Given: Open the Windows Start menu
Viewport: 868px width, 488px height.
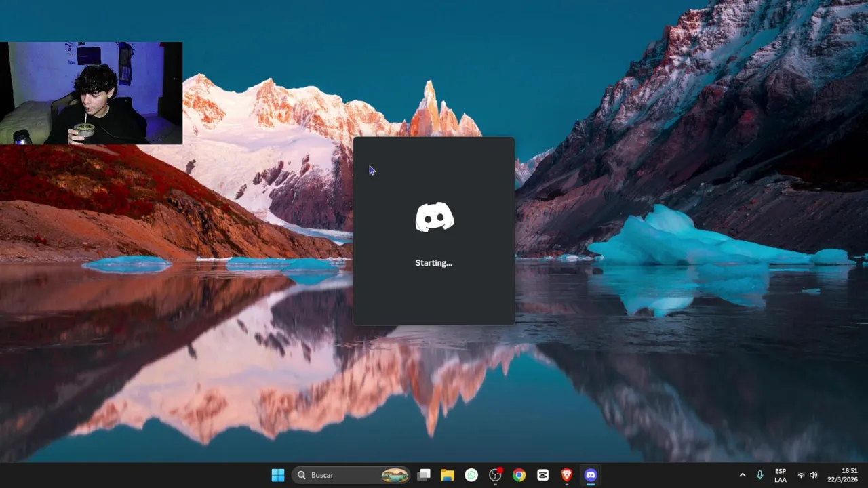Looking at the screenshot, I should tap(278, 475).
